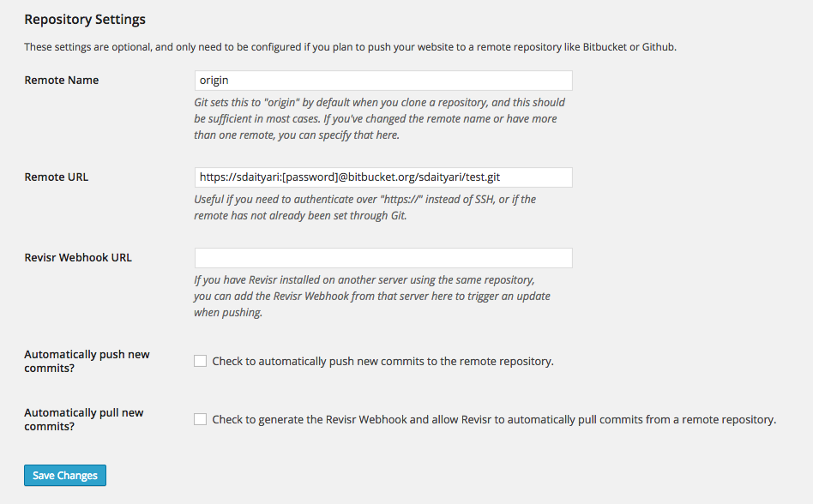813x504 pixels.
Task: Click the help text below Remote URL
Action: (364, 207)
